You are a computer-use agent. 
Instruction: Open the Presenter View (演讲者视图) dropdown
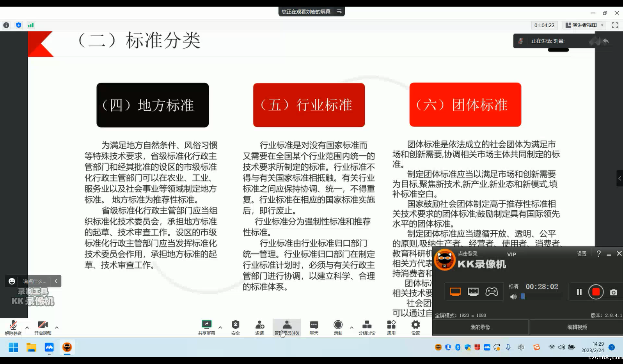click(584, 25)
